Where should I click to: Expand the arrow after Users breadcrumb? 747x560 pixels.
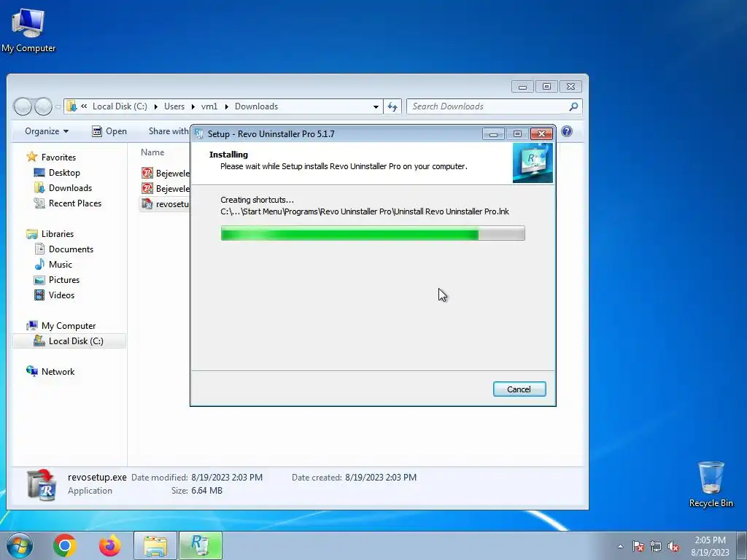tap(193, 106)
